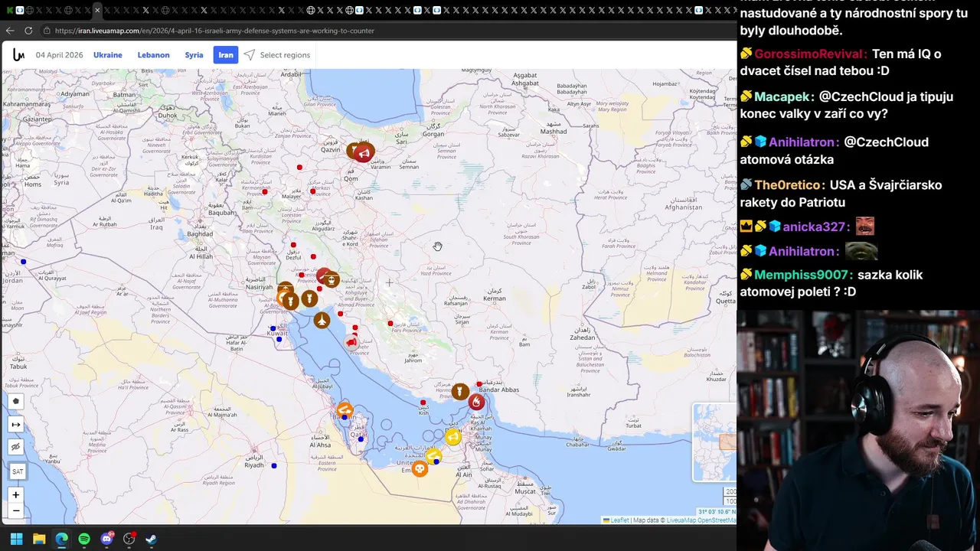Click the Liveuamap logo icon
This screenshot has width=980, height=551.
coord(18,55)
